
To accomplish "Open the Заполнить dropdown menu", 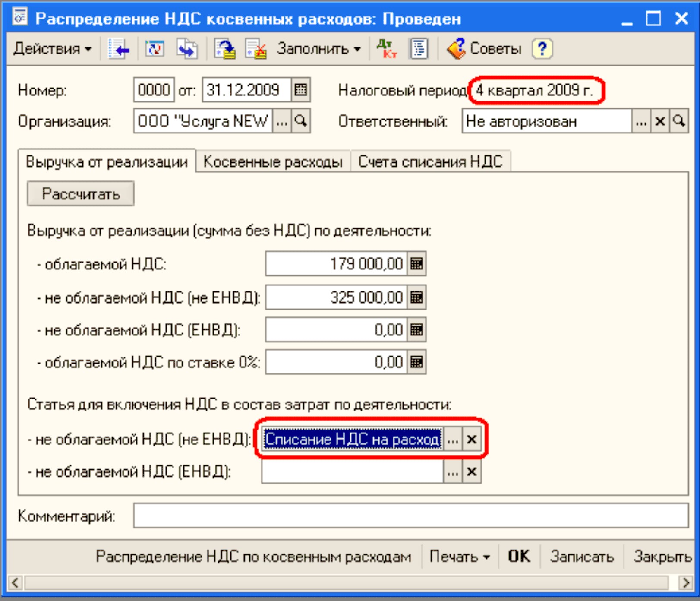I will tap(319, 48).
